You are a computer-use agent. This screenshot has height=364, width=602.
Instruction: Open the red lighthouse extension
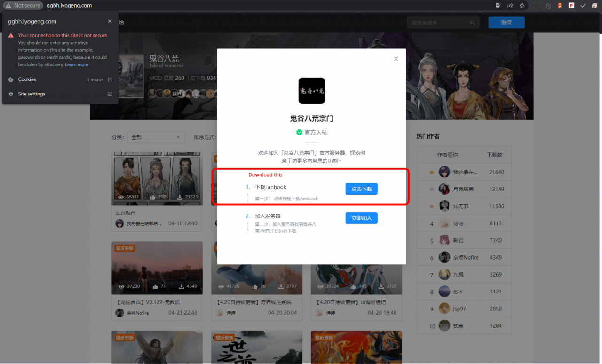click(560, 6)
